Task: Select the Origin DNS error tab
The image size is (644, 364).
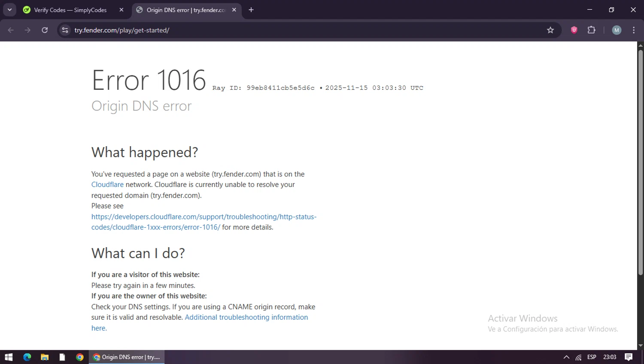Action: pyautogui.click(x=187, y=10)
